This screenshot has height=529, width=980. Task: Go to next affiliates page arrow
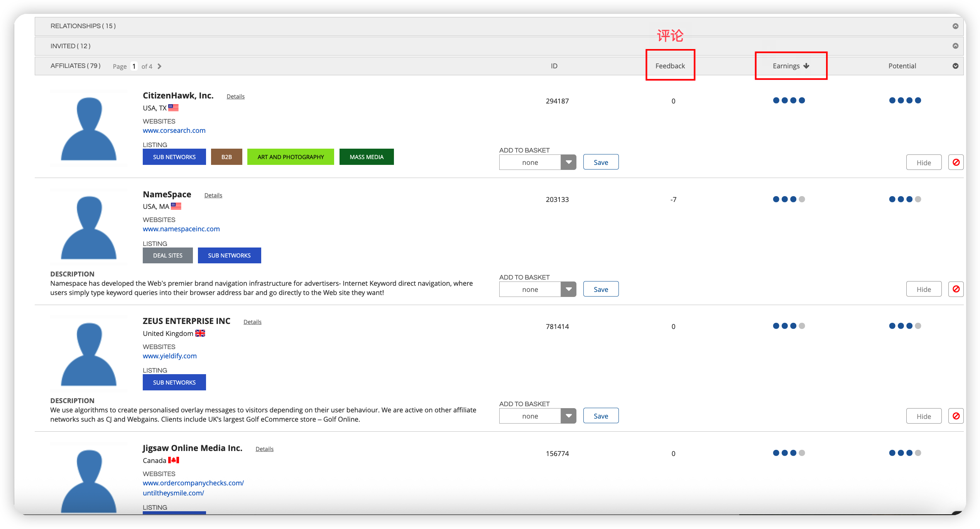coord(159,66)
